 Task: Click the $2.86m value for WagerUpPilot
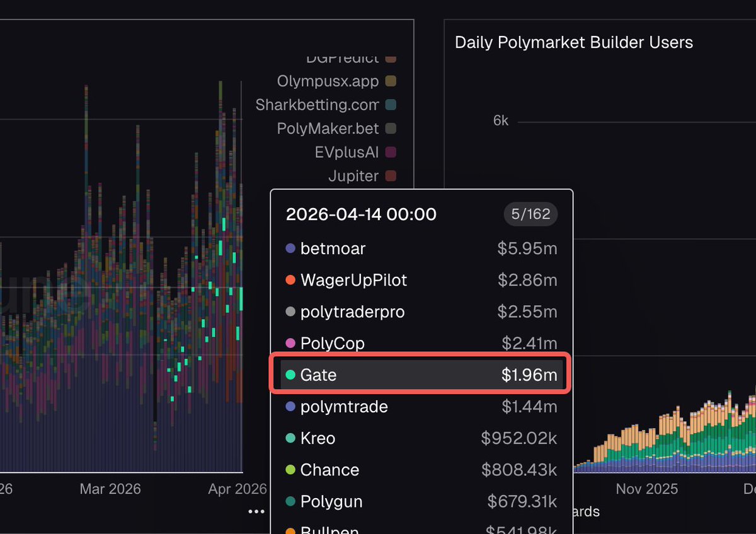click(x=527, y=280)
